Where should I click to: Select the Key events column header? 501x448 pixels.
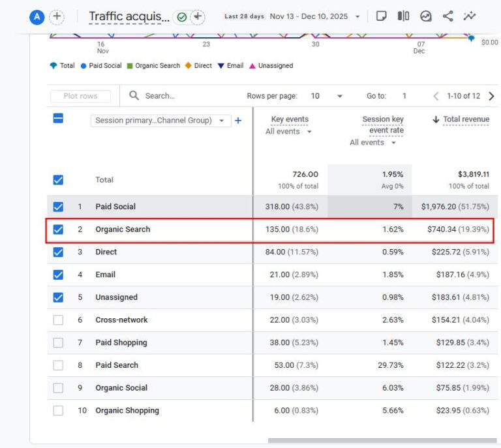(289, 119)
